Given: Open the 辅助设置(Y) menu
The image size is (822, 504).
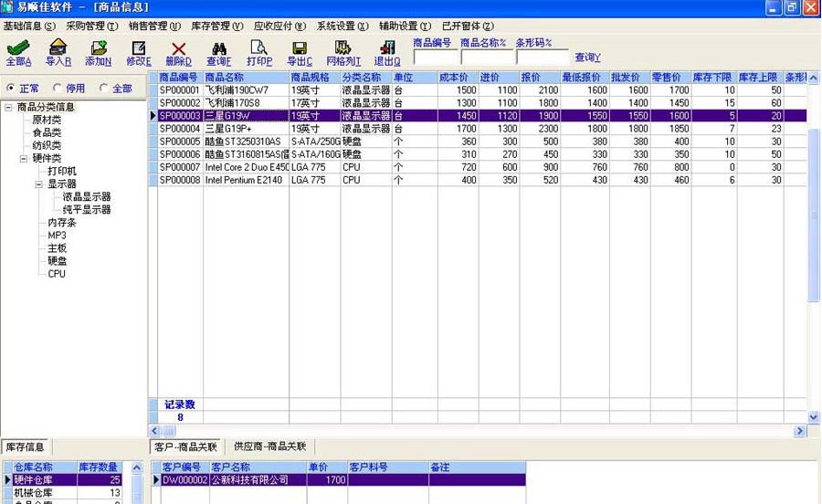Looking at the screenshot, I should [x=405, y=26].
